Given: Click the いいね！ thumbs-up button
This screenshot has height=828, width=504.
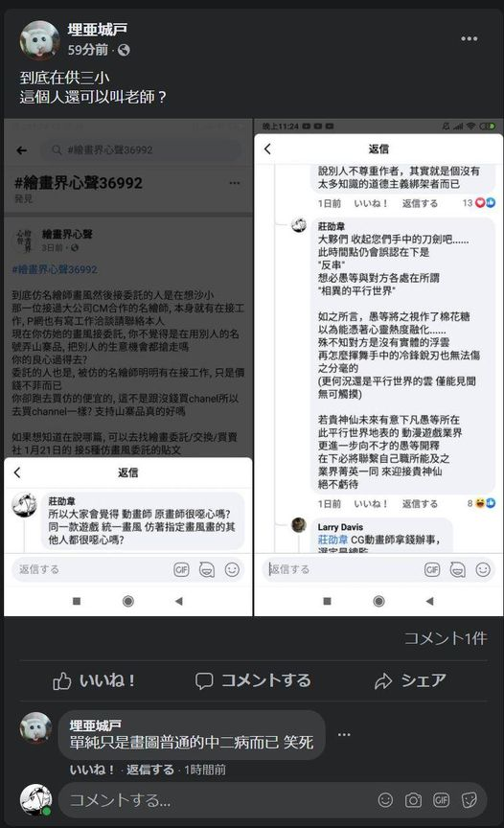Looking at the screenshot, I should pos(94,680).
